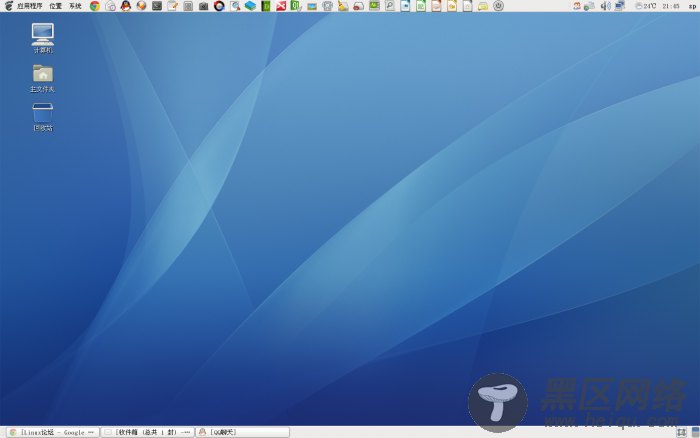Launch the orange Impress presentation icon

coord(436,6)
